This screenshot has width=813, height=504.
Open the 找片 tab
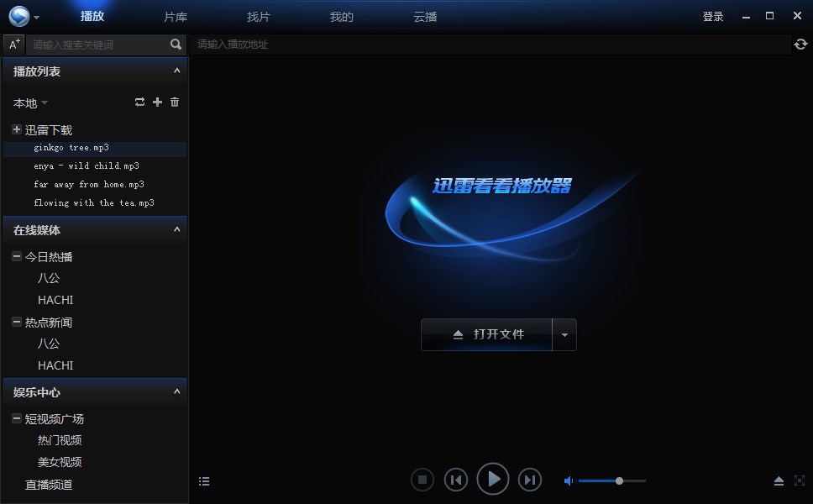[259, 17]
